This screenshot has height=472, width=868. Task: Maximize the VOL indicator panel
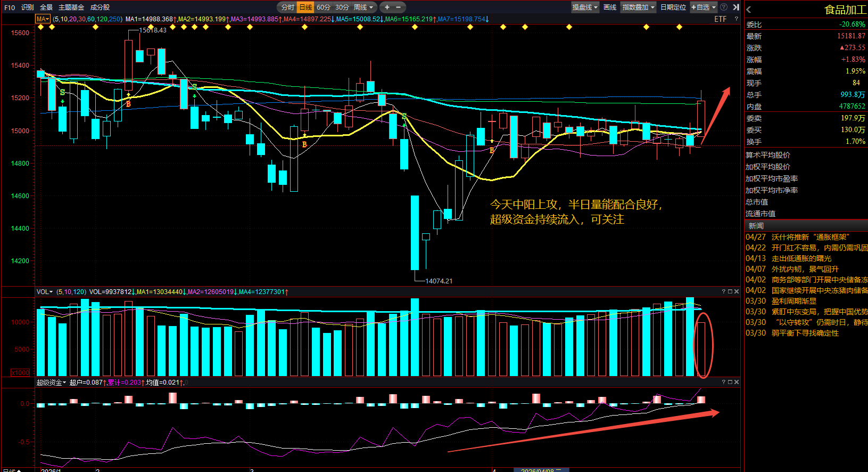click(x=730, y=291)
